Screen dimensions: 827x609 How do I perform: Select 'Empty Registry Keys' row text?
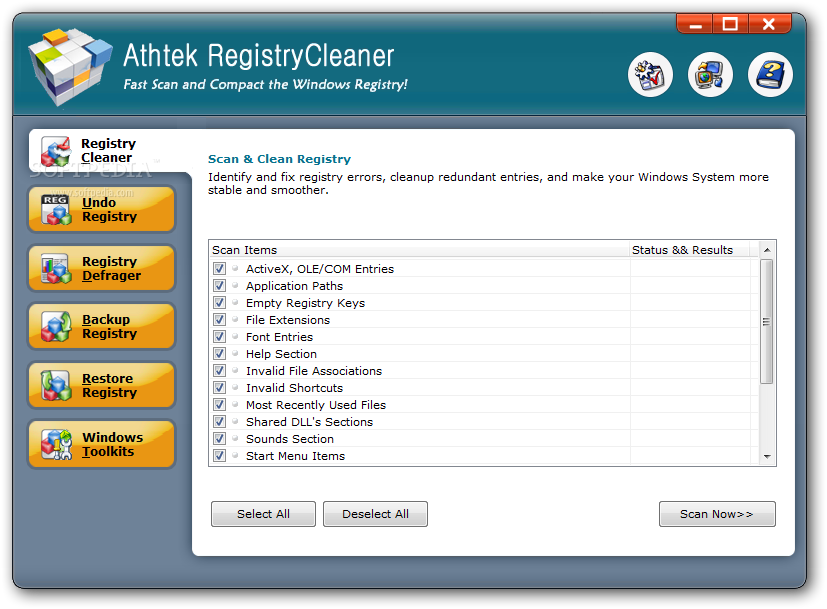[x=305, y=303]
